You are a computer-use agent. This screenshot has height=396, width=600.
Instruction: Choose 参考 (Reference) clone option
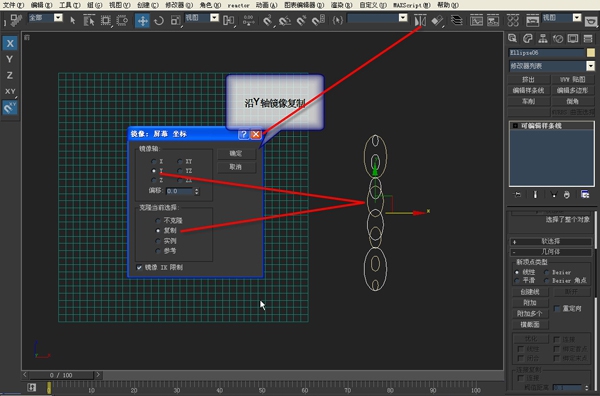[x=158, y=251]
